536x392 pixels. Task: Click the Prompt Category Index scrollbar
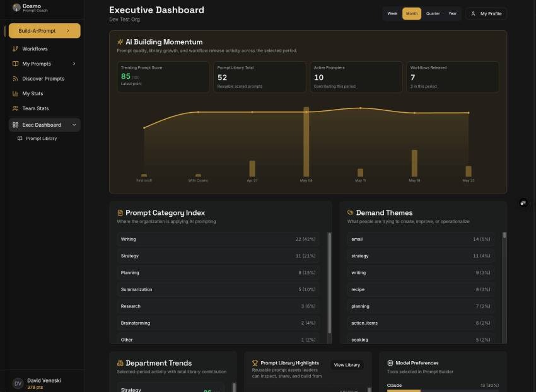coord(330,283)
